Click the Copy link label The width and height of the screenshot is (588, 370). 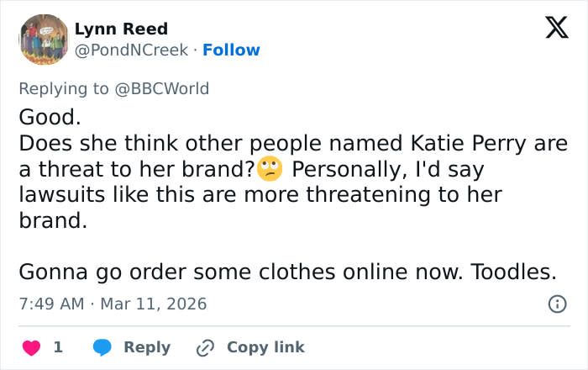click(x=265, y=346)
